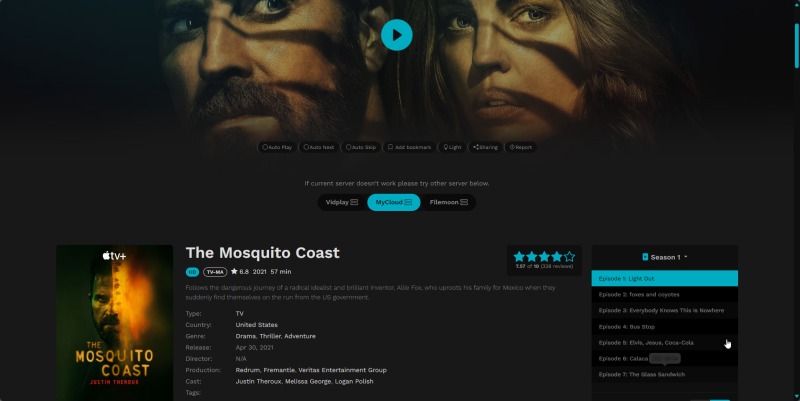800x401 pixels.
Task: Report an issue with the Report button
Action: (x=520, y=147)
